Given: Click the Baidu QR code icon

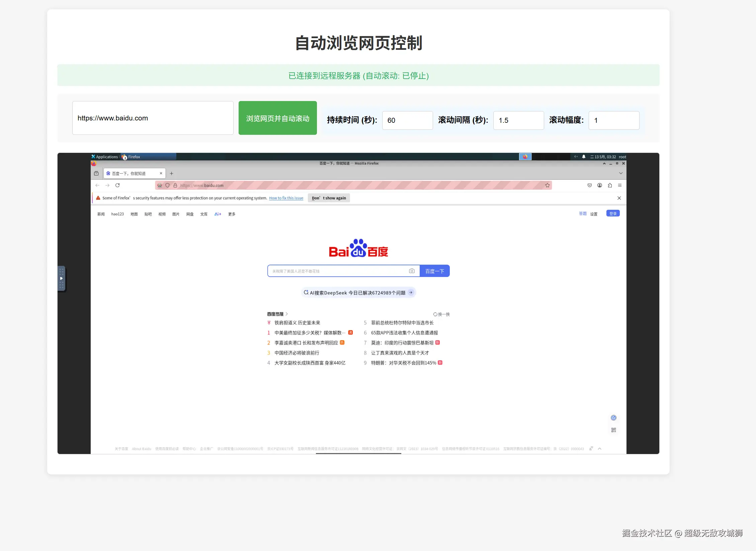Looking at the screenshot, I should 613,430.
